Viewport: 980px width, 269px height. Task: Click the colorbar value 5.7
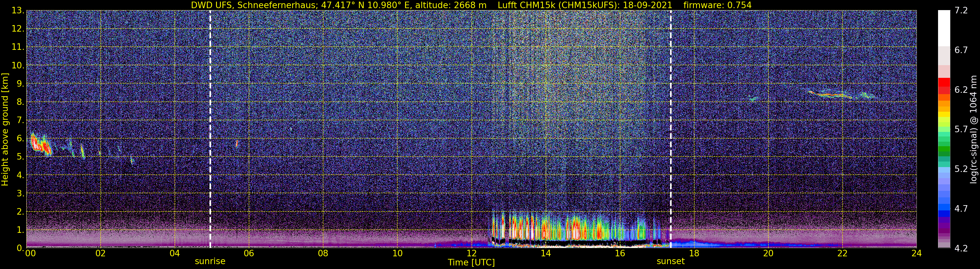pyautogui.click(x=961, y=130)
